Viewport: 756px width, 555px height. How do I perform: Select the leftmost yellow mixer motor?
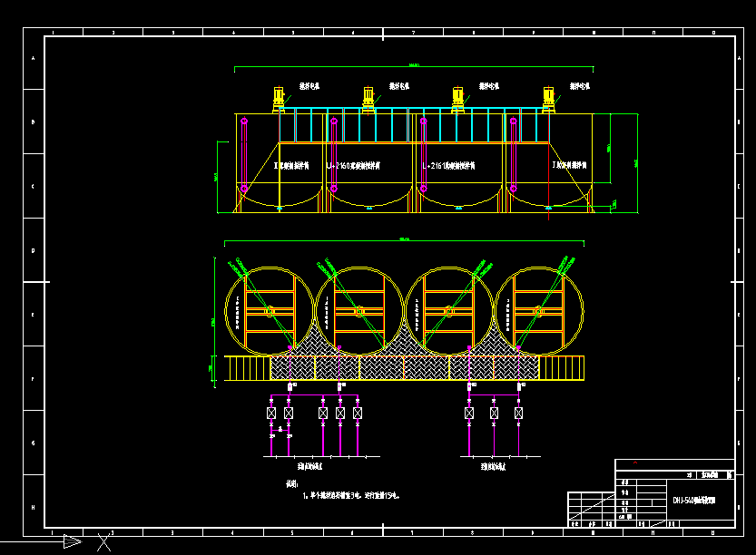[x=279, y=100]
